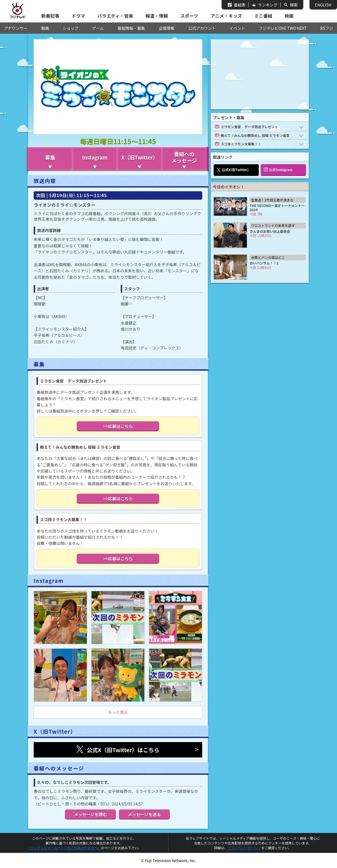Click gift icon beside ミラモン食堂 データ放送プレゼント
The image size is (337, 868).
tap(217, 127)
